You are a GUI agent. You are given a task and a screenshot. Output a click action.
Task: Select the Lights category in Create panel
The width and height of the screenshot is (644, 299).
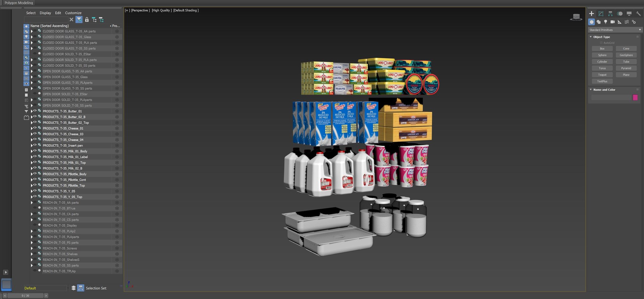pos(605,22)
